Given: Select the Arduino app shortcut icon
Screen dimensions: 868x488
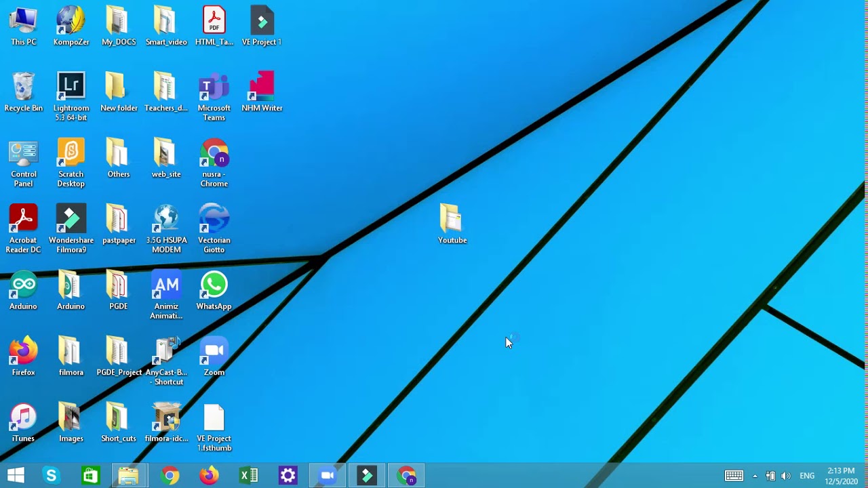Looking at the screenshot, I should (x=24, y=285).
